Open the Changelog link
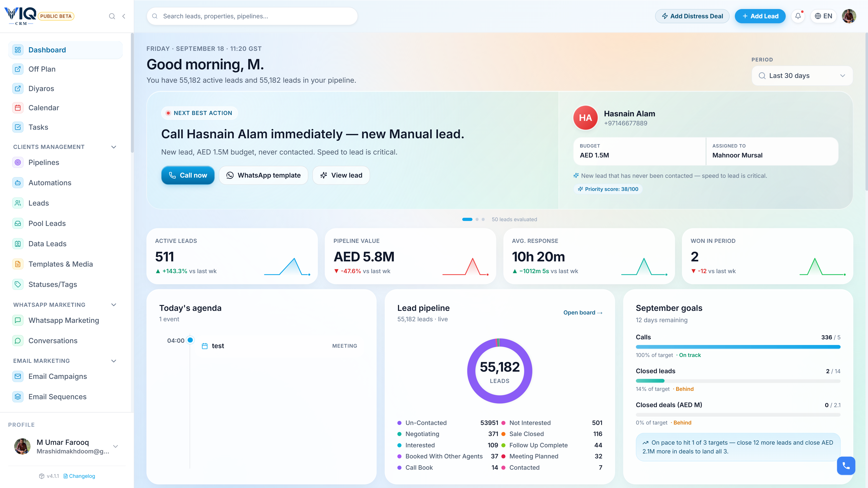Image resolution: width=868 pixels, height=488 pixels. (x=80, y=476)
